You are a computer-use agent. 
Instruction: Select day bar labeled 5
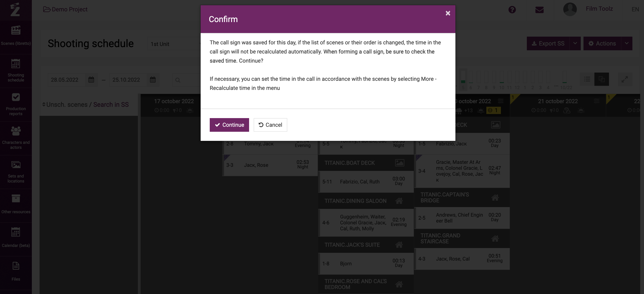pos(463,79)
